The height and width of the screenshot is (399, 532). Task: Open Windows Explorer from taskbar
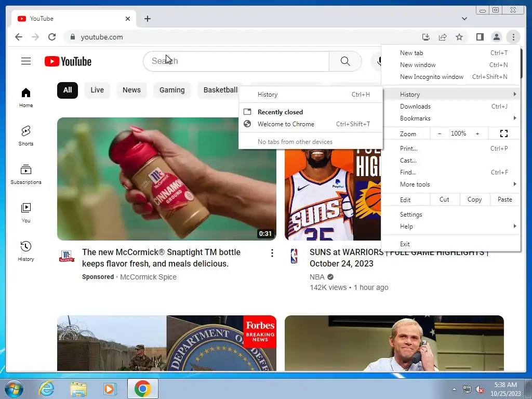click(x=78, y=389)
